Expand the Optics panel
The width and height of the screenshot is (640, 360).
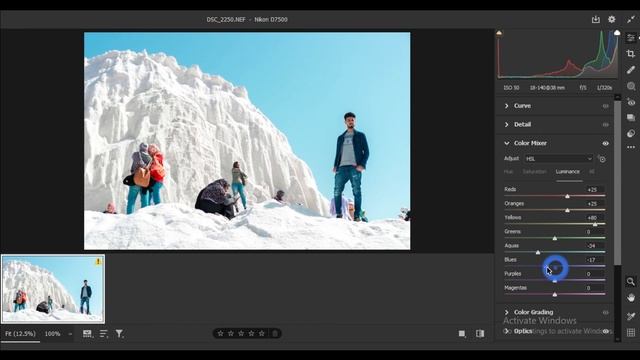[x=507, y=331]
